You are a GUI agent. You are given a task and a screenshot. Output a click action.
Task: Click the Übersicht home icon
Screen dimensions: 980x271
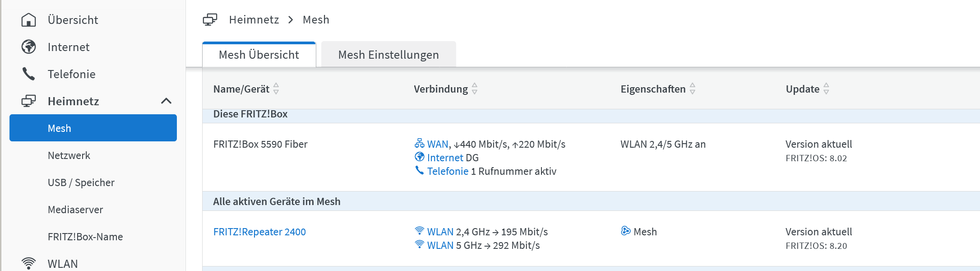click(x=29, y=20)
